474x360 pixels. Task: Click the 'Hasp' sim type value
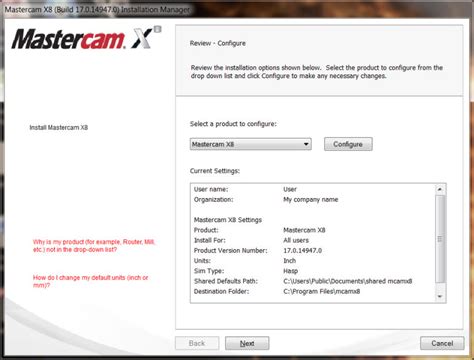(290, 271)
